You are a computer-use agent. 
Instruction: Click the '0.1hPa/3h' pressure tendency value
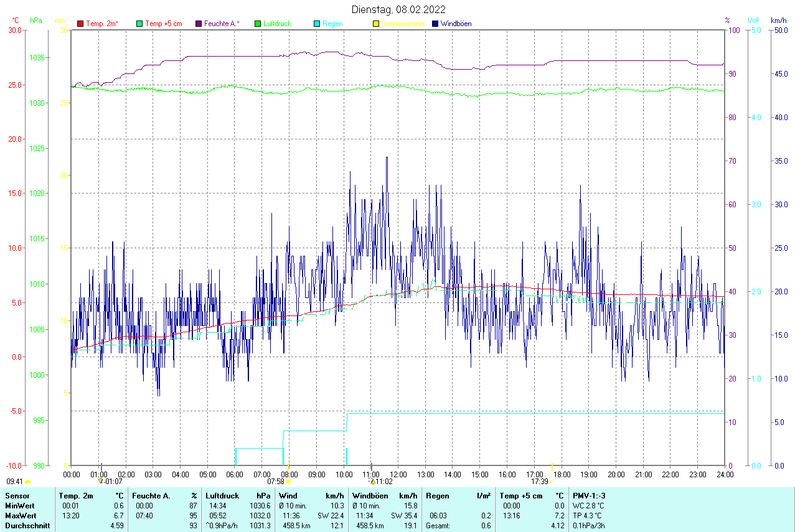(x=589, y=526)
